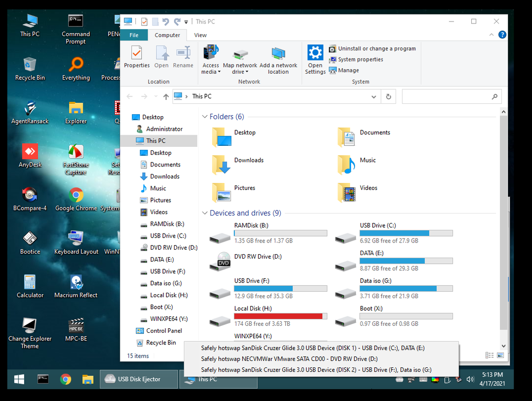
Task: Open the Map network drive menu
Action: pos(240,60)
